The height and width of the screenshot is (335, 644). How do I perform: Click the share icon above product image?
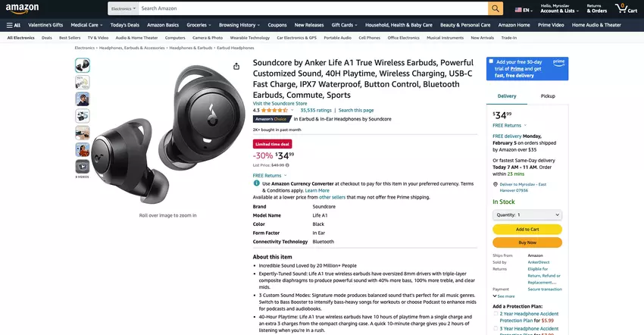point(236,67)
